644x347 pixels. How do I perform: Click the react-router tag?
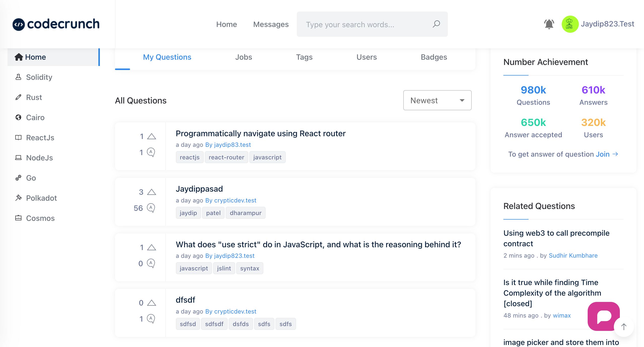(226, 157)
